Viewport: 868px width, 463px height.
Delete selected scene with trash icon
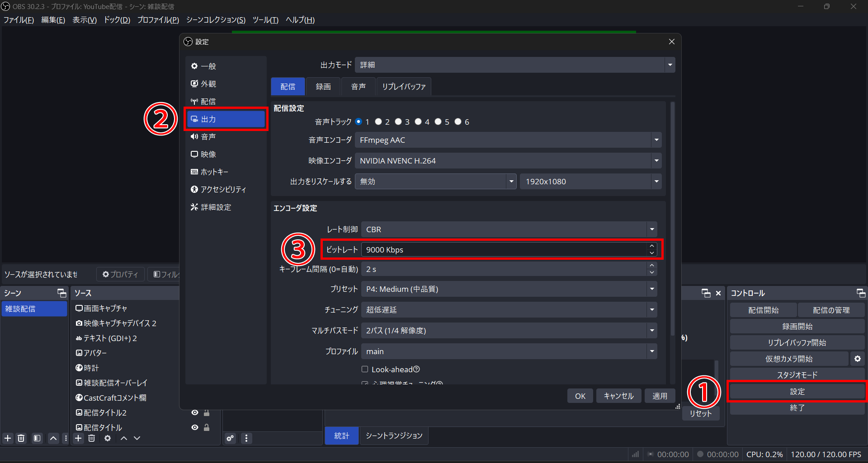21,438
